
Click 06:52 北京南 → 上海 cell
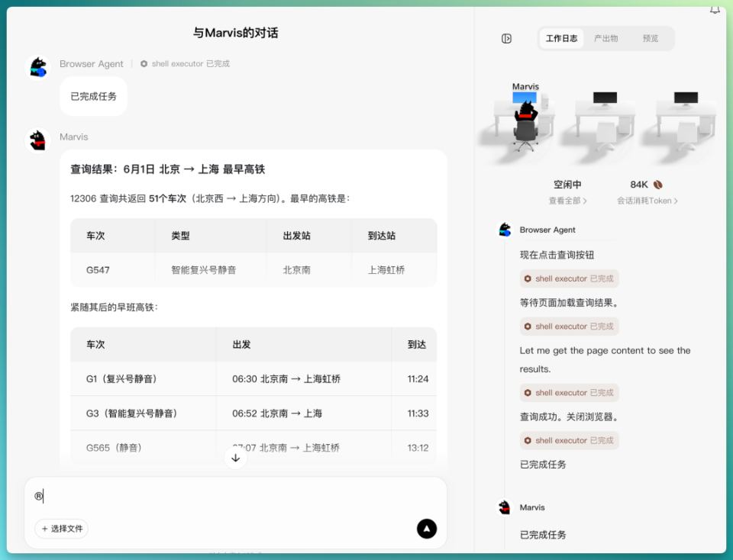pos(304,414)
